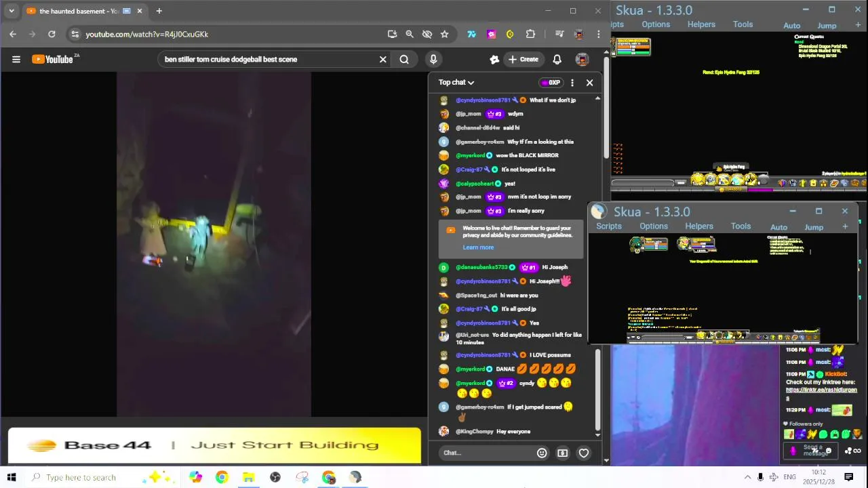
Task: Click the live video player
Action: click(214, 244)
